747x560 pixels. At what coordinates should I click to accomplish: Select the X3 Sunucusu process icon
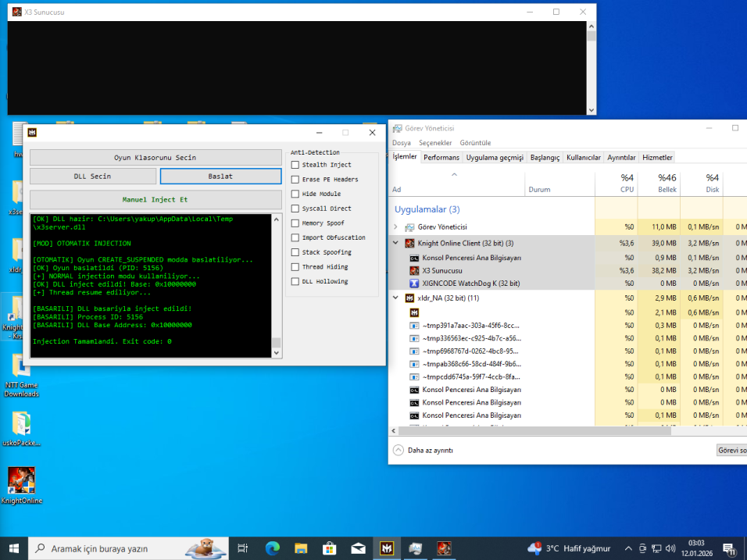point(414,270)
